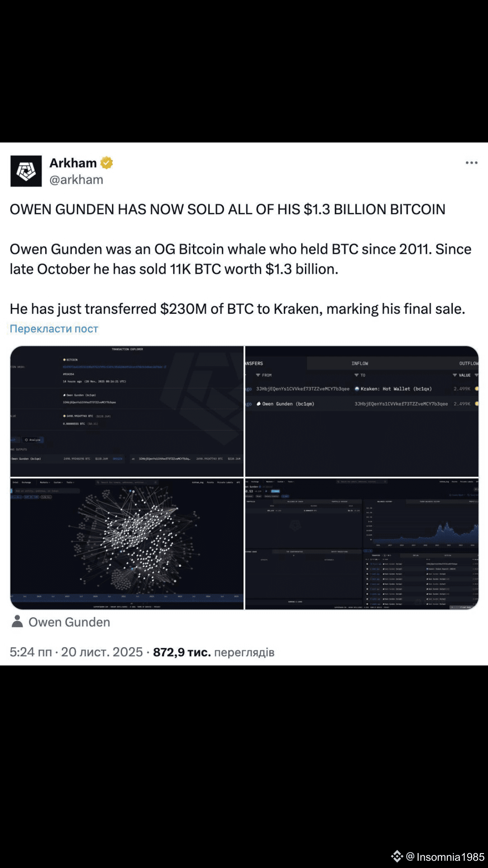Switch to the INFLOW tab

coord(360,363)
